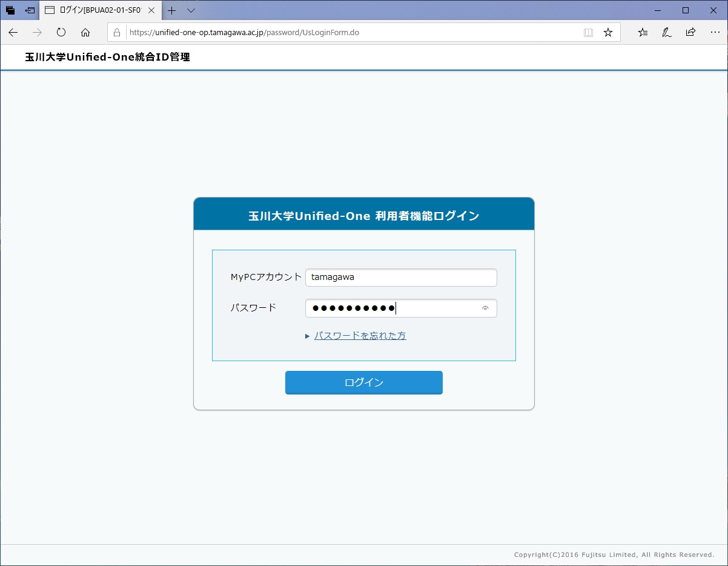Open パスワードを忘れた方 link
Screen dimensions: 728x566
pos(360,335)
